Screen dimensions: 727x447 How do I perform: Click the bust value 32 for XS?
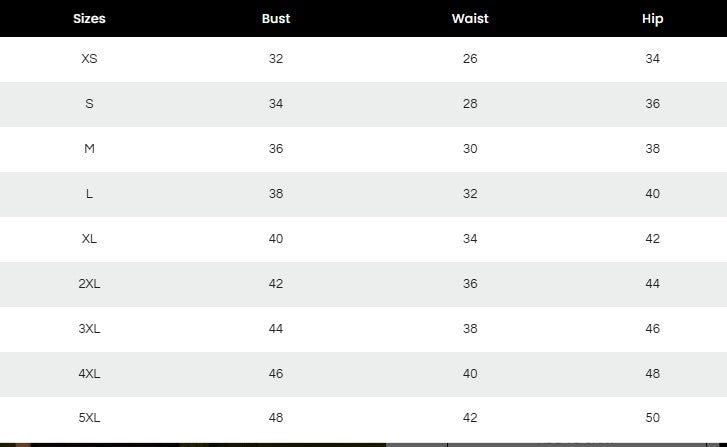(x=276, y=59)
